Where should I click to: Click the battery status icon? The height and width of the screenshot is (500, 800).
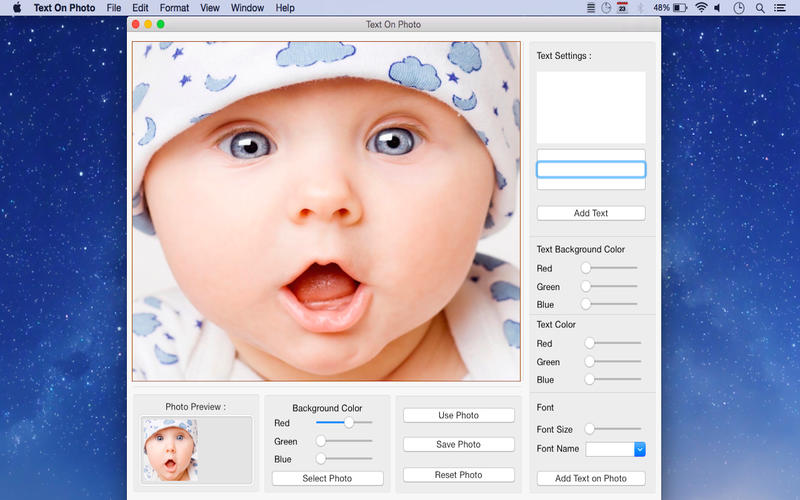pos(680,8)
